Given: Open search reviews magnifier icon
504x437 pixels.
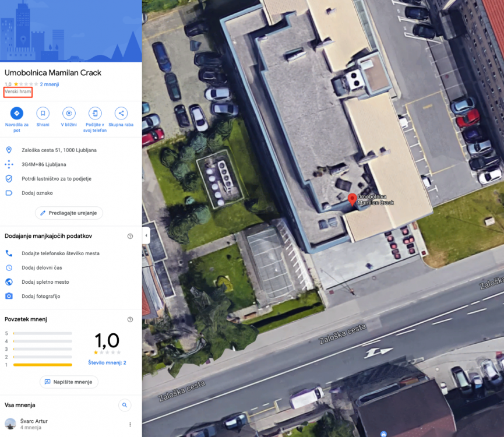Looking at the screenshot, I should 124,405.
